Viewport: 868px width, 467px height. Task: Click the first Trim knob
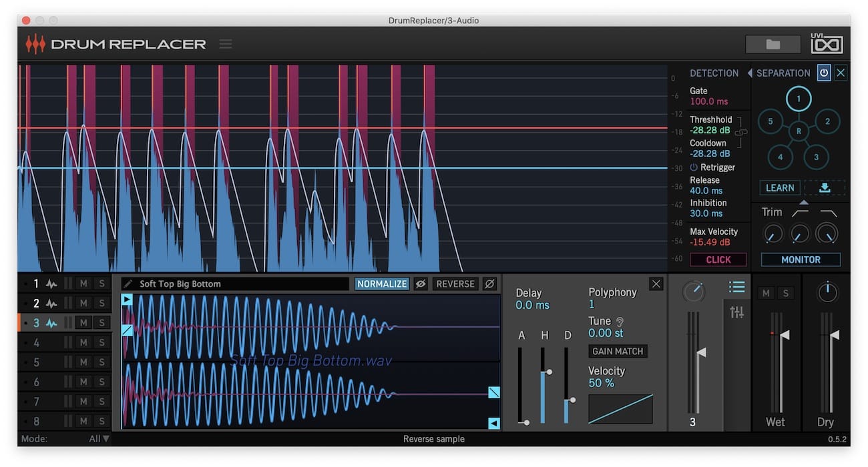(773, 233)
